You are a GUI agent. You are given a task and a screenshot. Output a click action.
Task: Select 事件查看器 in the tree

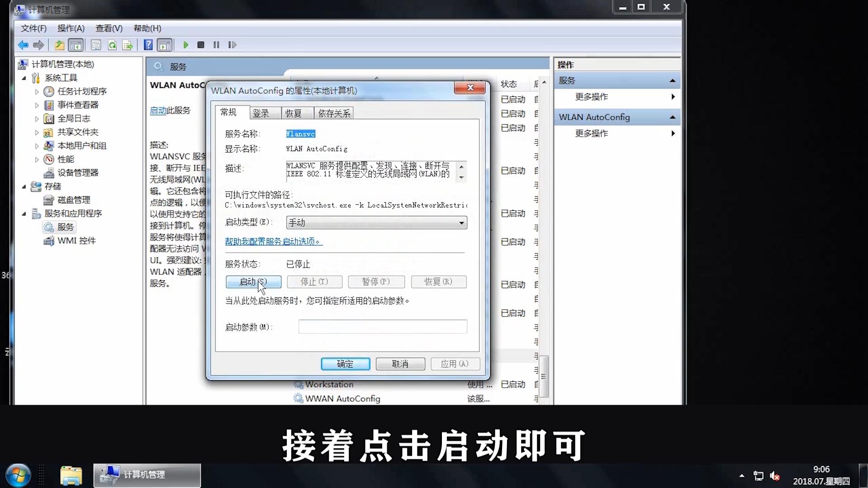[78, 105]
